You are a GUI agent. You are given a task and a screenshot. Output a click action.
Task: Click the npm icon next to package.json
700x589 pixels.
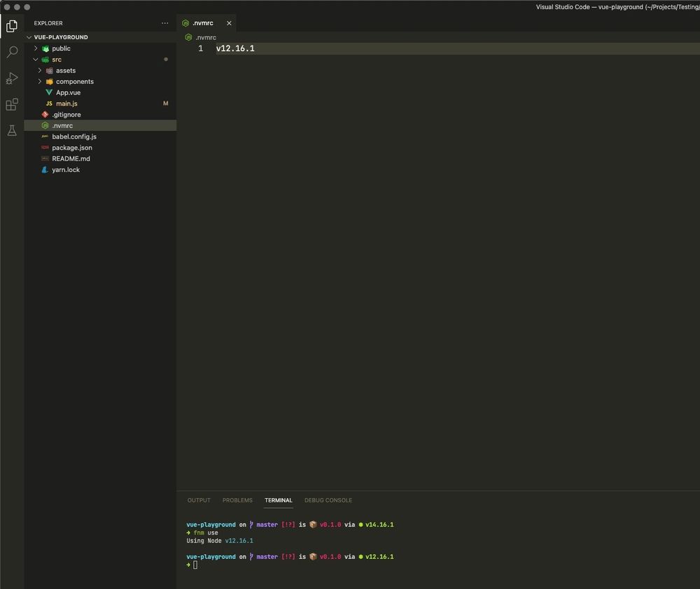coord(45,148)
